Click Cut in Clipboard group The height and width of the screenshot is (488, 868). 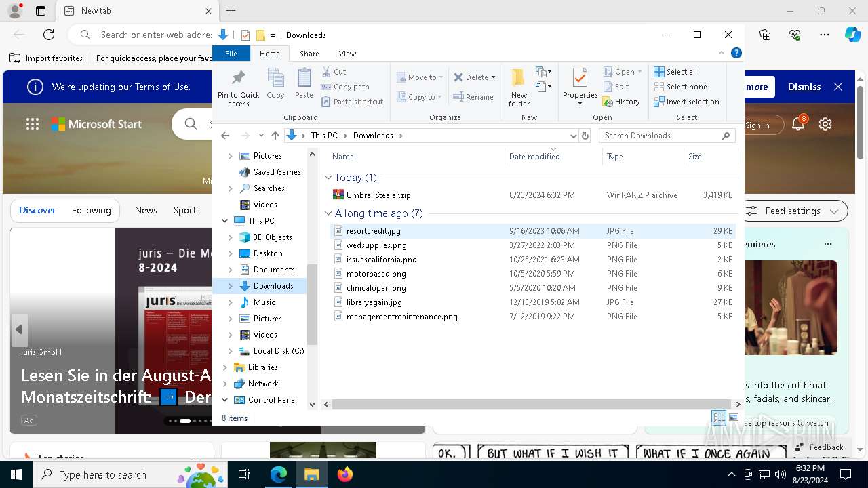point(334,72)
